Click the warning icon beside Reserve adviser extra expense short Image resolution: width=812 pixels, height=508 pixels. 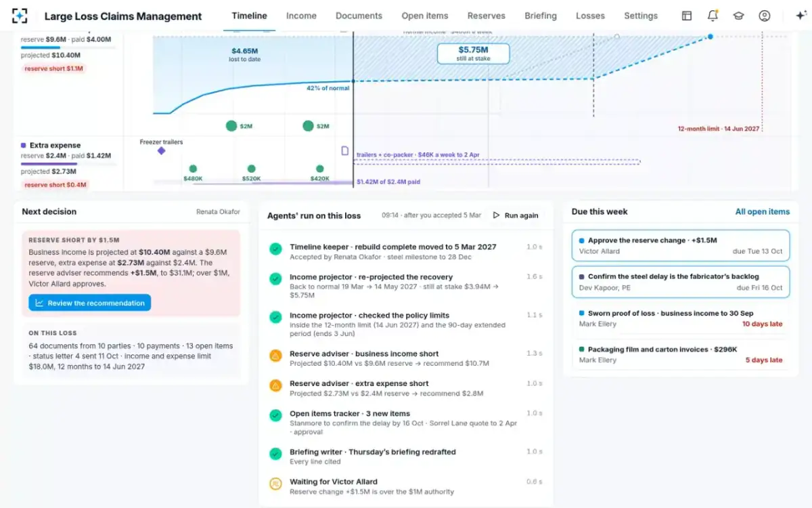[x=275, y=385]
